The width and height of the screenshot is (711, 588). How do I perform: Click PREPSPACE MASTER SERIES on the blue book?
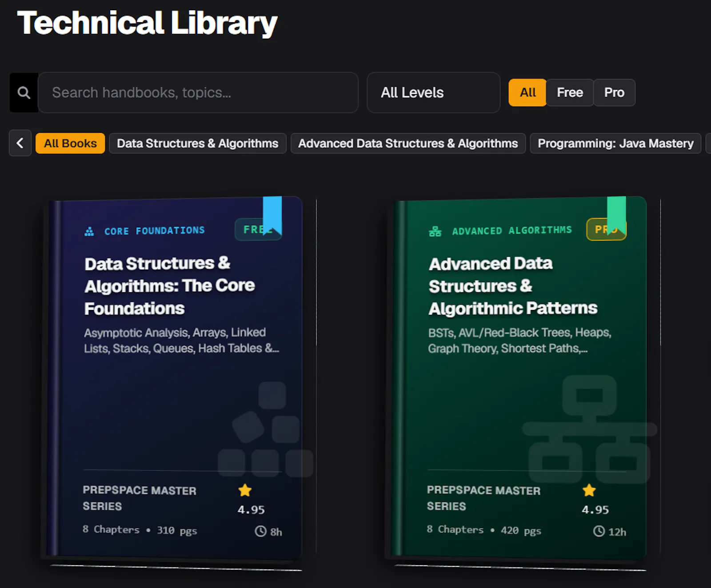coord(140,498)
